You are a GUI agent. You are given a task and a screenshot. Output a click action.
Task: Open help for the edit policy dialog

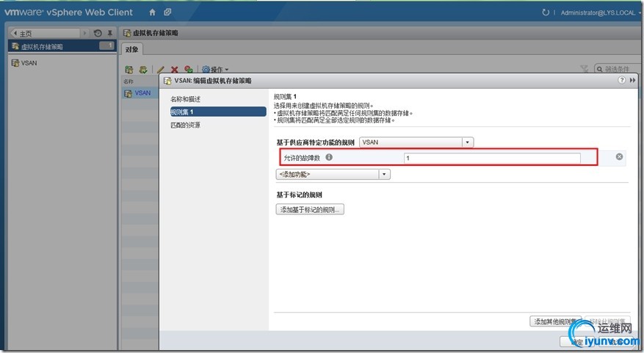click(x=622, y=80)
